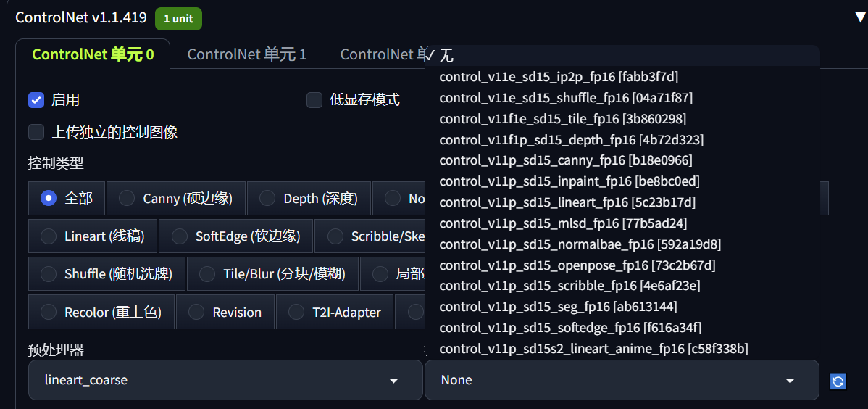
Task: Click the ControlNet v1.1.419 title
Action: 81,17
